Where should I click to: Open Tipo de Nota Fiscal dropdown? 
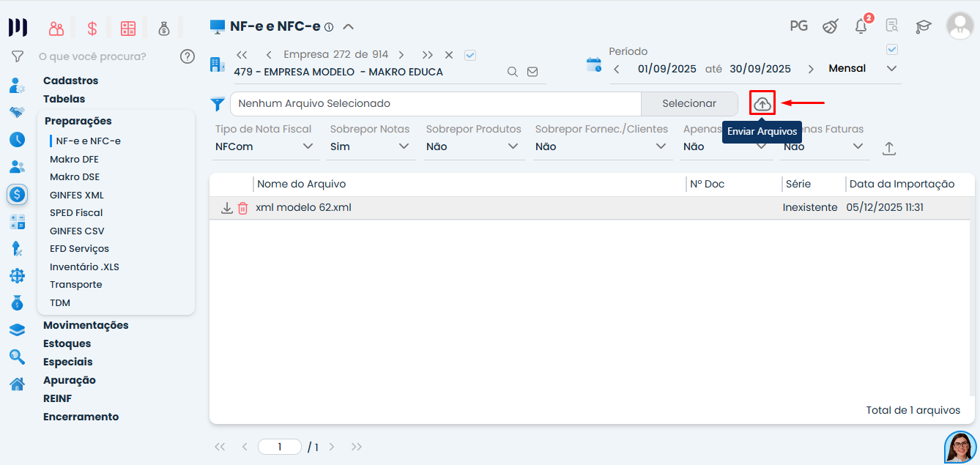click(265, 146)
